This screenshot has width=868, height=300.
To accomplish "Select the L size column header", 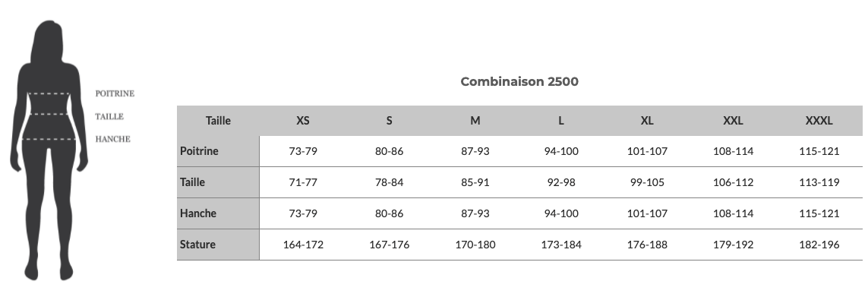I will coord(560,121).
